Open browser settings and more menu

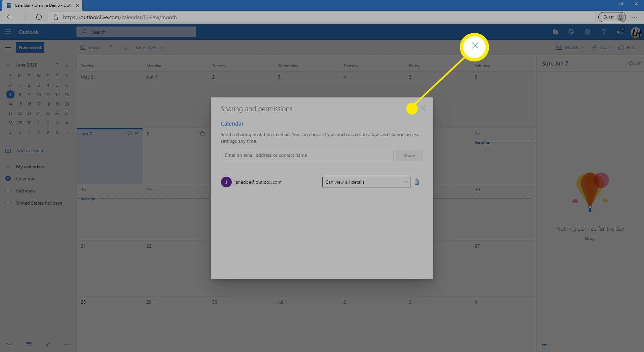tap(635, 17)
